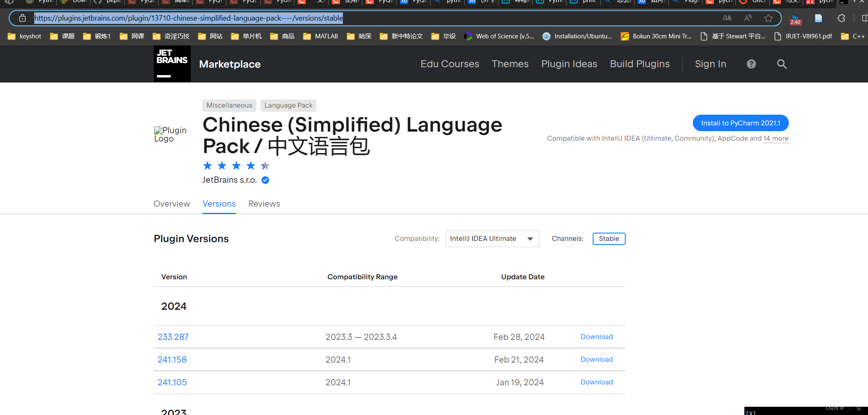
Task: Click the Language Pack tag
Action: pyautogui.click(x=289, y=105)
